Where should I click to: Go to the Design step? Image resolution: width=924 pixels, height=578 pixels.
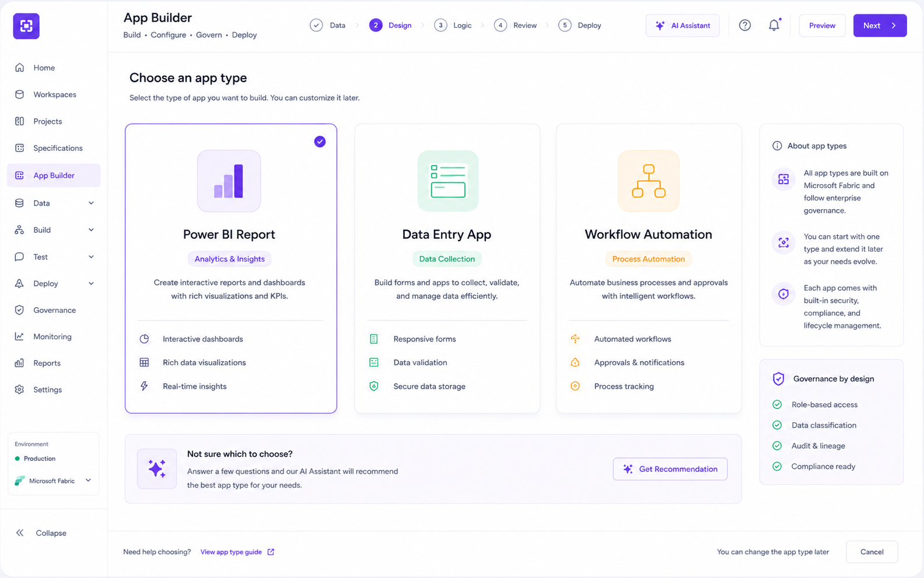coord(391,25)
